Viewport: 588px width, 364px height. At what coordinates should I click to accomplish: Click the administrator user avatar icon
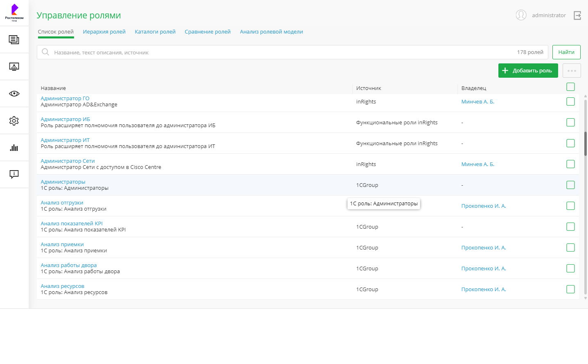point(521,15)
